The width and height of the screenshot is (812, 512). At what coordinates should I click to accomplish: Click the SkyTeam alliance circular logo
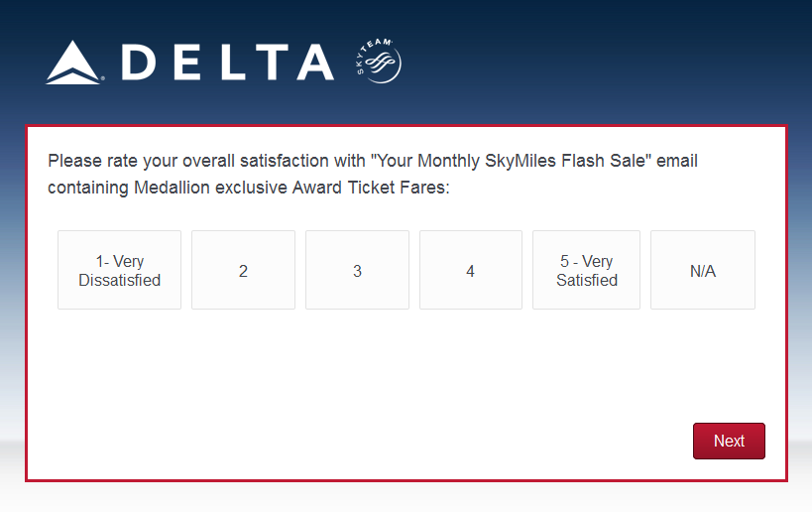tap(378, 62)
